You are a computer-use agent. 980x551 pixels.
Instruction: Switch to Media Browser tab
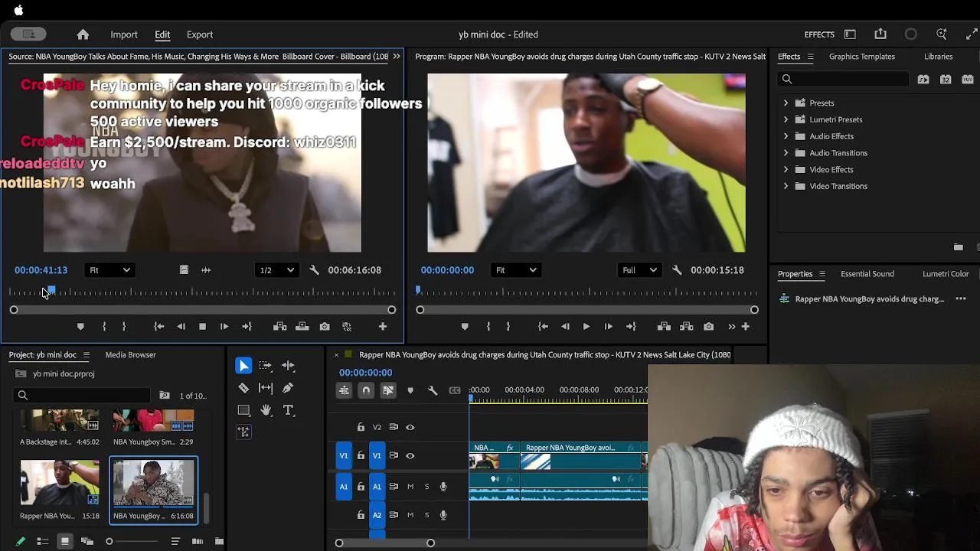click(x=130, y=355)
